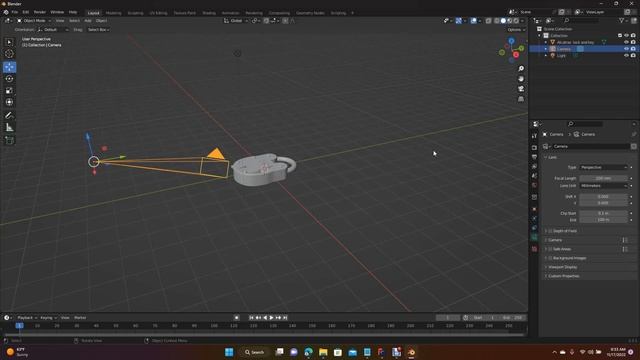Open the viewport Add menu
The height and width of the screenshot is (360, 640).
(x=88, y=21)
